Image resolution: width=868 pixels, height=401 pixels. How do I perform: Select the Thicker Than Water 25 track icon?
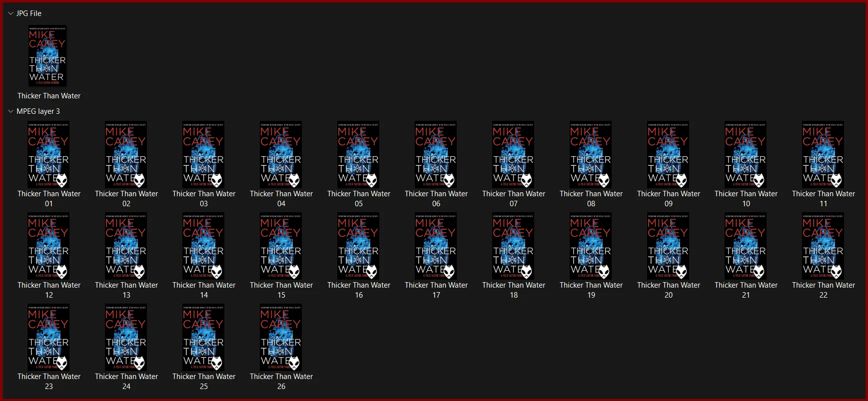(x=203, y=337)
